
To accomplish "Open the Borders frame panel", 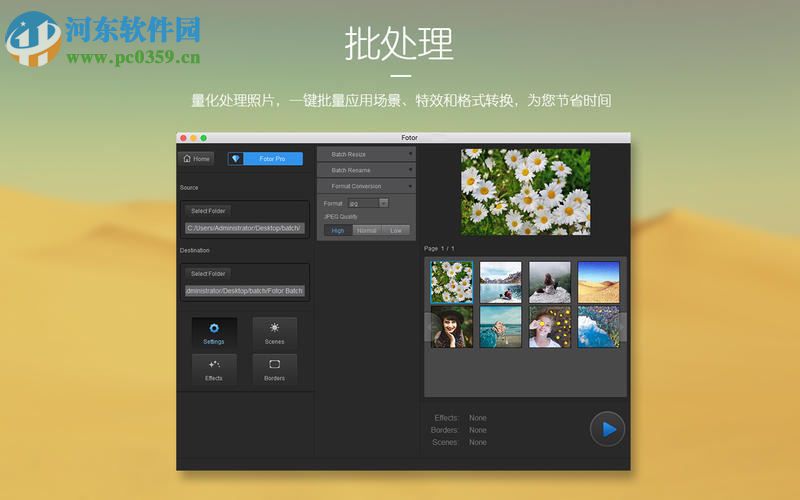I will (x=274, y=369).
